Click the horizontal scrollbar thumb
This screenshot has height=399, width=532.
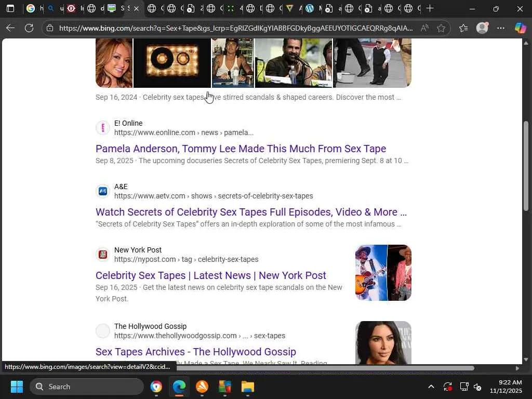(x=325, y=368)
